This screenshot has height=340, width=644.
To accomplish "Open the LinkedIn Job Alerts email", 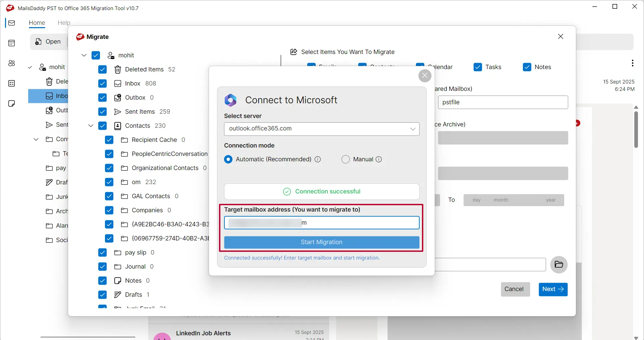I will [x=238, y=333].
